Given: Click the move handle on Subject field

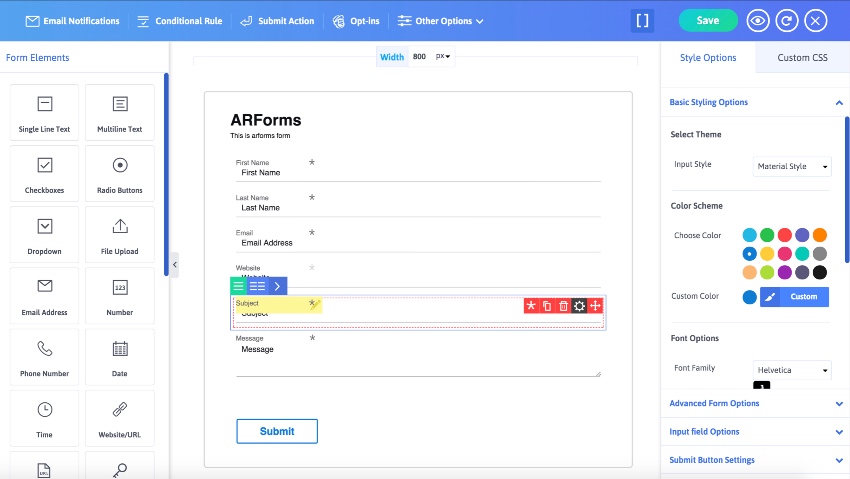Looking at the screenshot, I should pos(595,306).
